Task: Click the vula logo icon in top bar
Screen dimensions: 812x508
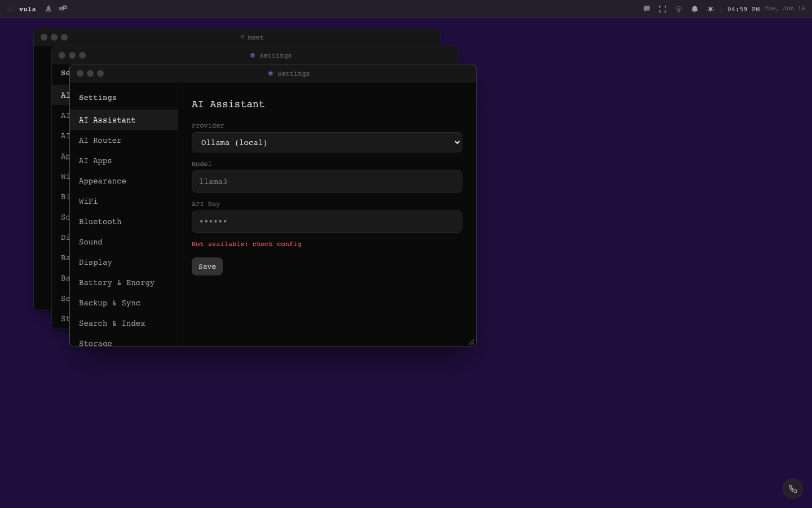Action: tap(10, 9)
